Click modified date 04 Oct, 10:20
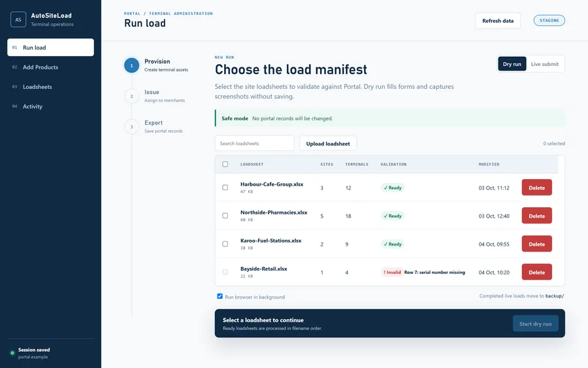Viewport: 588px width, 368px height. click(494, 273)
